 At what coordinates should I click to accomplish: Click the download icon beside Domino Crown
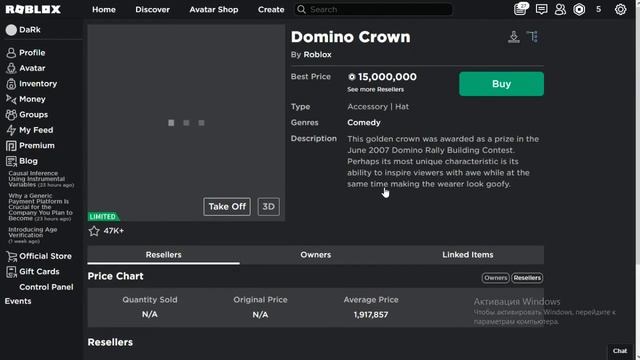[514, 37]
